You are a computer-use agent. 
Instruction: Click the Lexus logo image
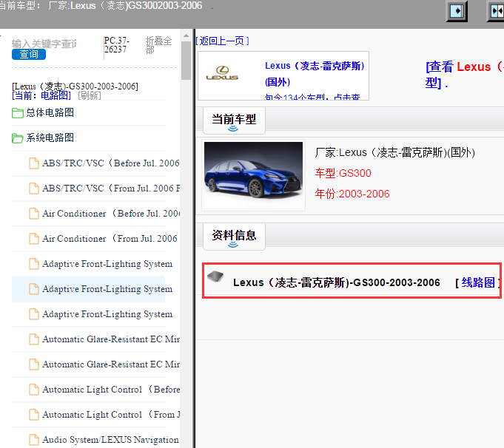222,73
